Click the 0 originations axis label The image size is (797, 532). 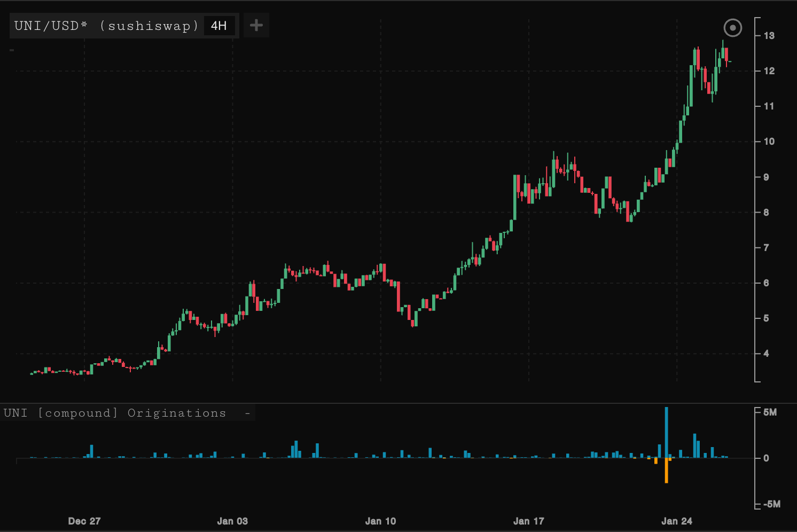766,458
